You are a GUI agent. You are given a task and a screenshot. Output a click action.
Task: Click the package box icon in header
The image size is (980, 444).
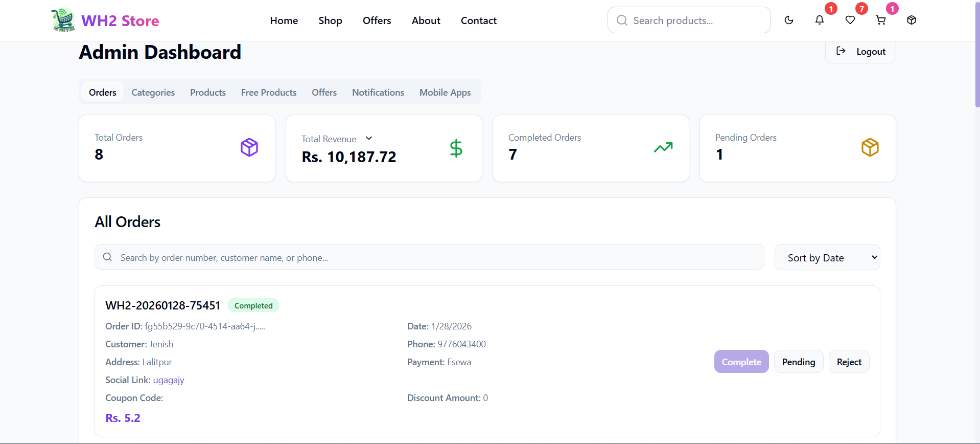click(x=912, y=20)
